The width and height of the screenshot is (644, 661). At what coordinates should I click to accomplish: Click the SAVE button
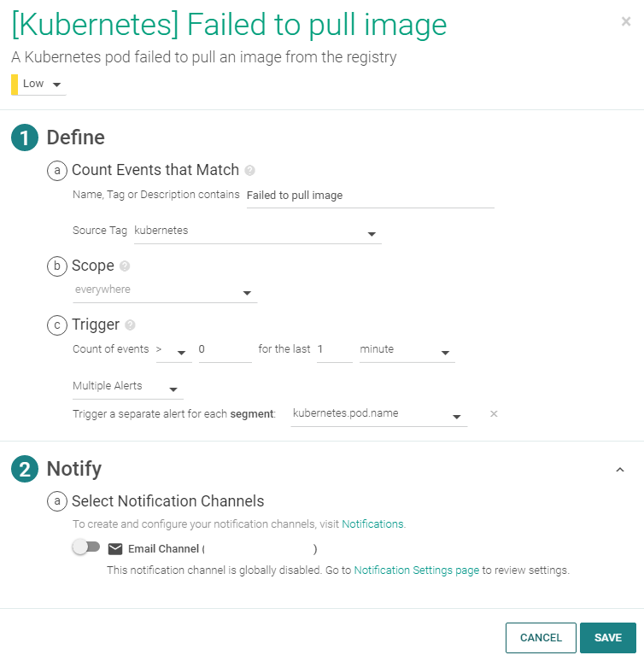(608, 638)
